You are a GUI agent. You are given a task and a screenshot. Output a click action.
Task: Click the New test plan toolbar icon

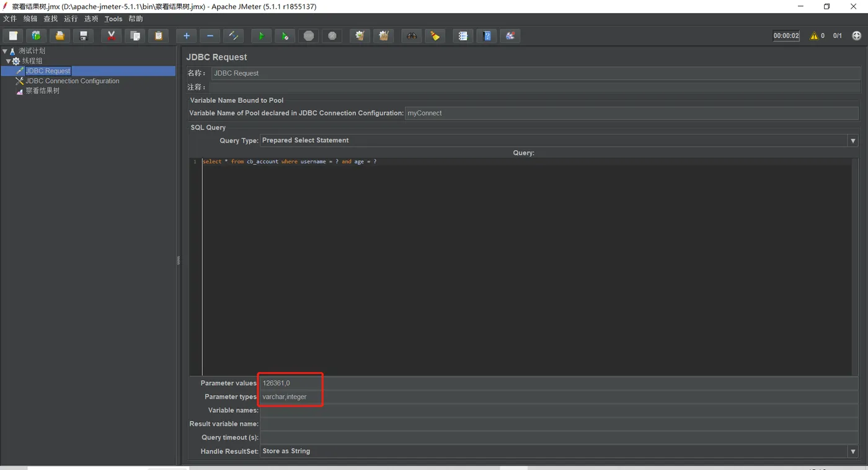coord(12,36)
